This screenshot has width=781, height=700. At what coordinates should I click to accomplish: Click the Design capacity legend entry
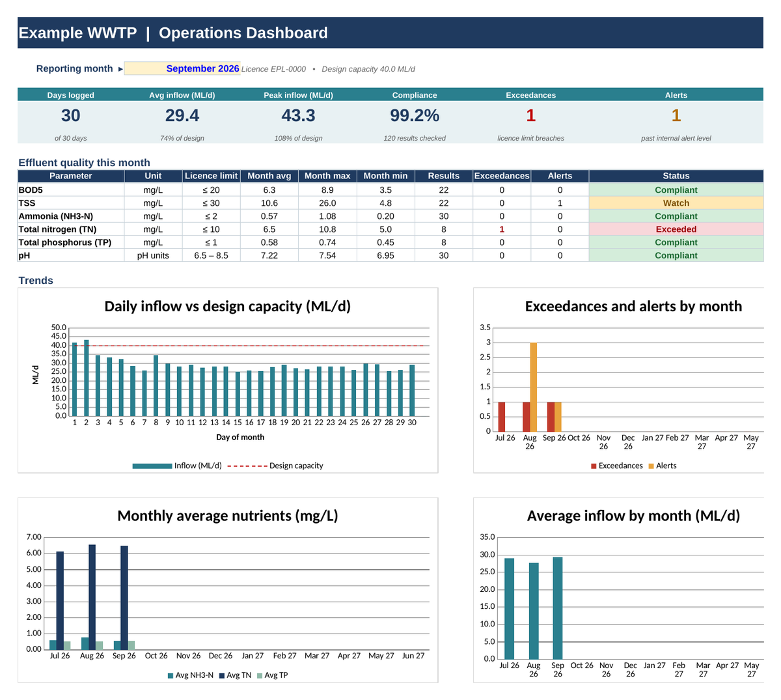tap(275, 466)
